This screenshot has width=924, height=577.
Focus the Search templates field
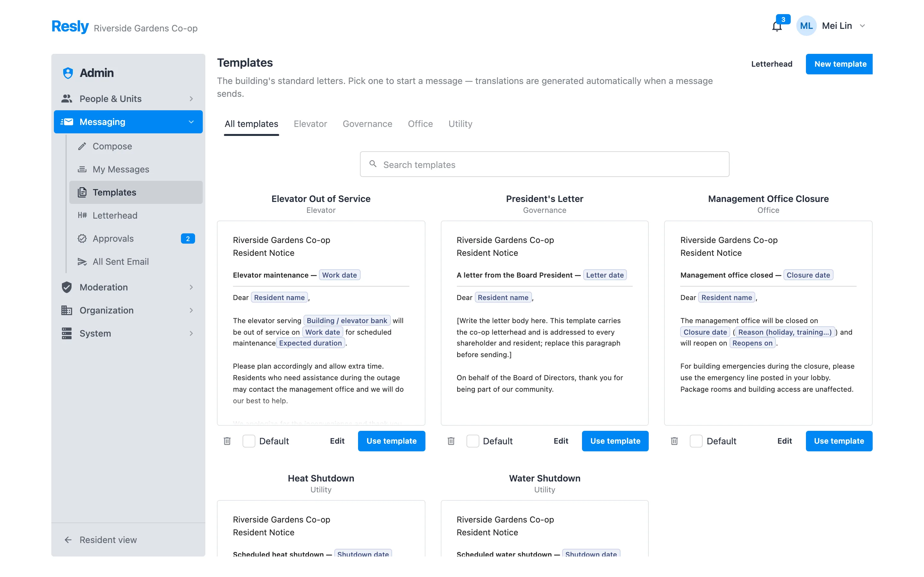pyautogui.click(x=544, y=164)
